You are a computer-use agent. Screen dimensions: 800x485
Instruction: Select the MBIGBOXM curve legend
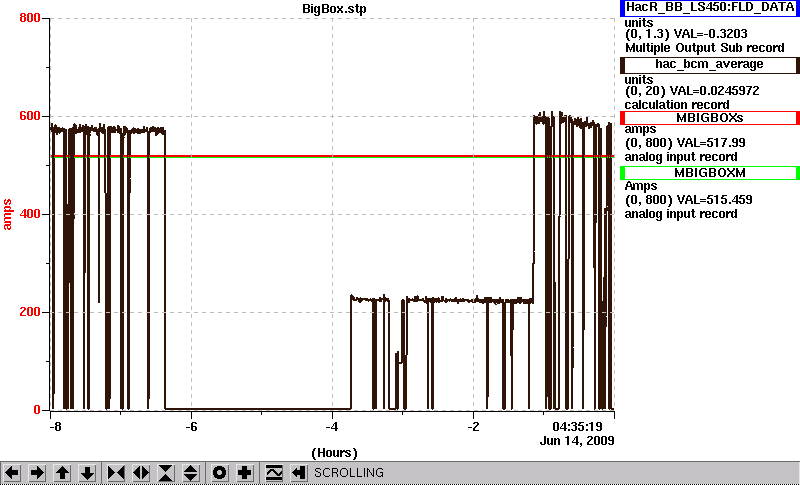710,173
